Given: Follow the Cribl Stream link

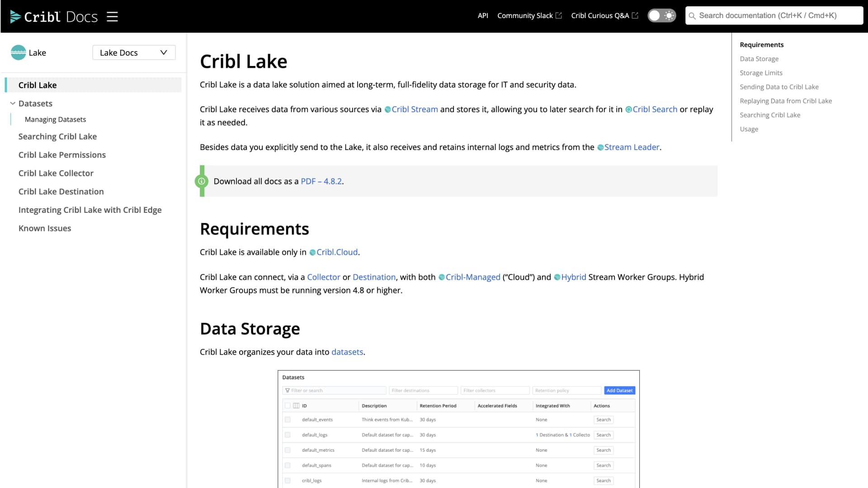Looking at the screenshot, I should (411, 109).
